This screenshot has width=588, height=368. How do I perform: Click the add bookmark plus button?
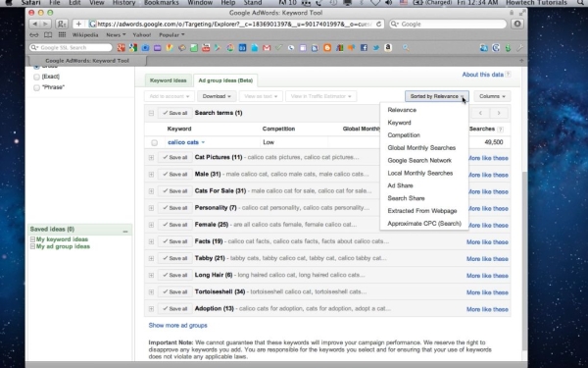pyautogui.click(x=78, y=24)
